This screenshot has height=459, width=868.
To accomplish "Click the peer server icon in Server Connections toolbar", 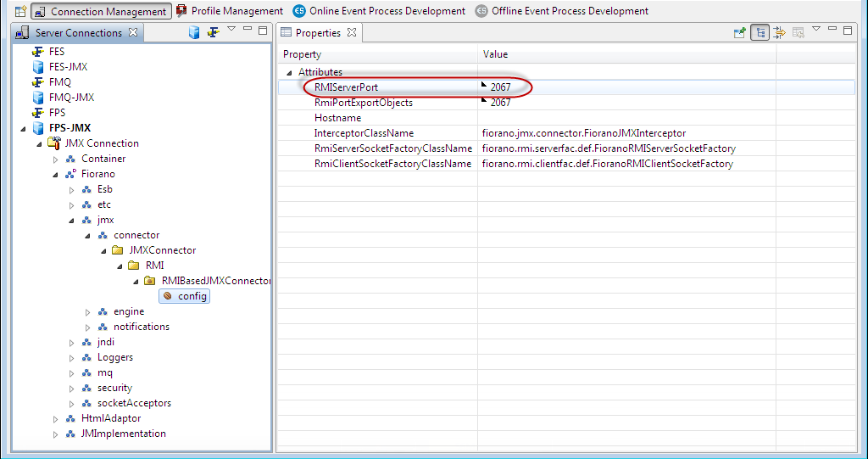I will coord(214,33).
